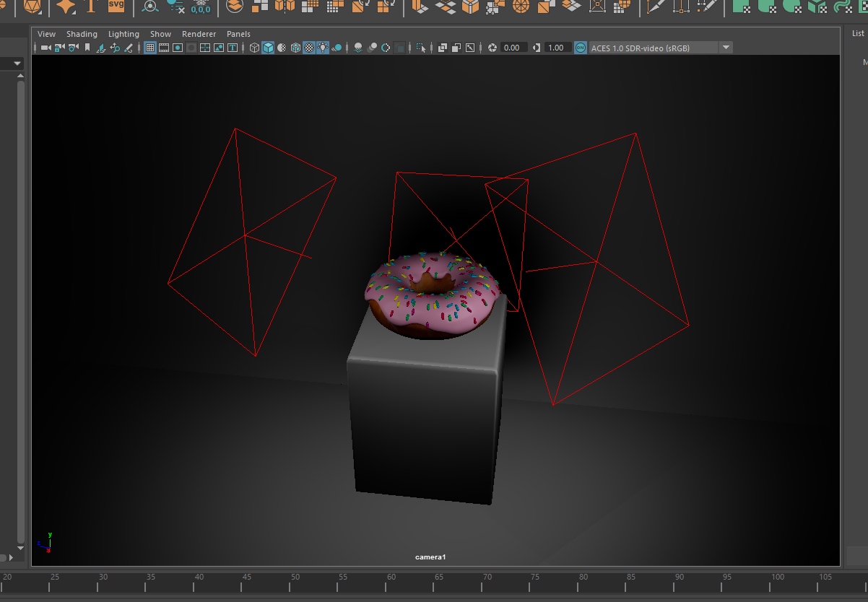Click the Field Chart icon
The width and height of the screenshot is (868, 602).
(x=205, y=48)
